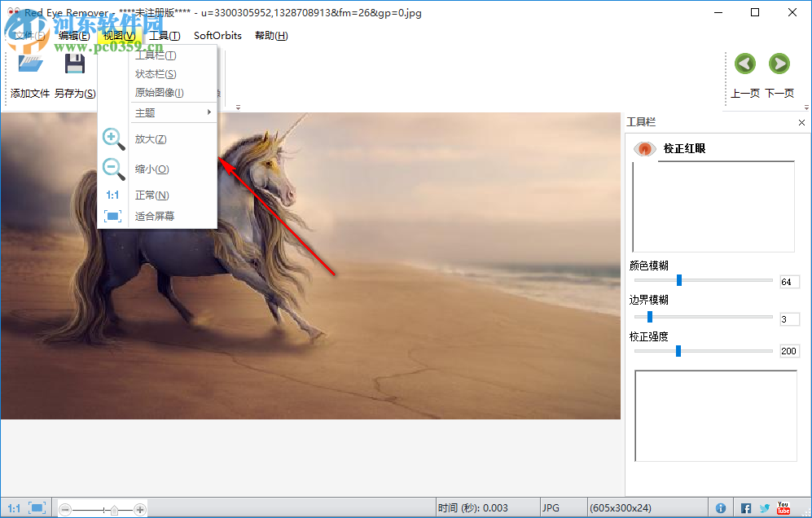This screenshot has width=812, height=518.
Task: Click the 另存为 save floppy disk icon
Action: (x=75, y=64)
